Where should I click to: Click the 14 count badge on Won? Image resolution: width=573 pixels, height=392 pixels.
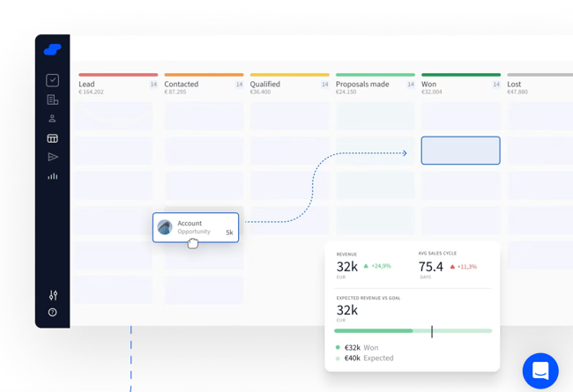496,85
